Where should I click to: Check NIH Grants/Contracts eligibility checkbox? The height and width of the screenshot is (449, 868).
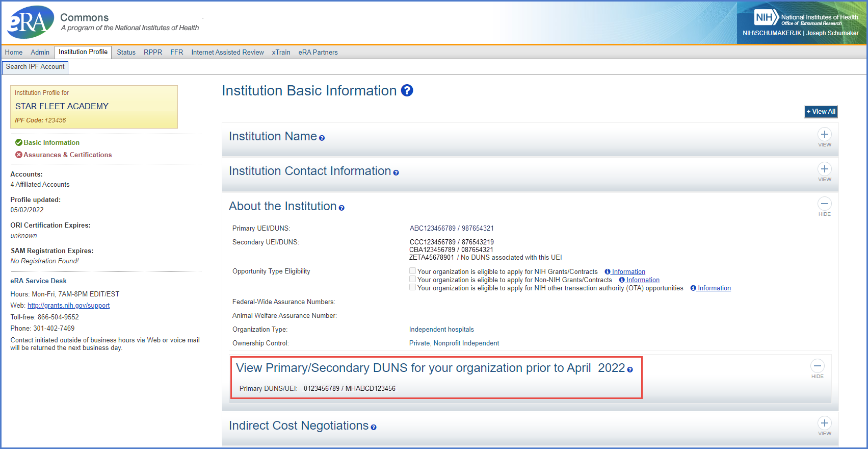point(412,271)
